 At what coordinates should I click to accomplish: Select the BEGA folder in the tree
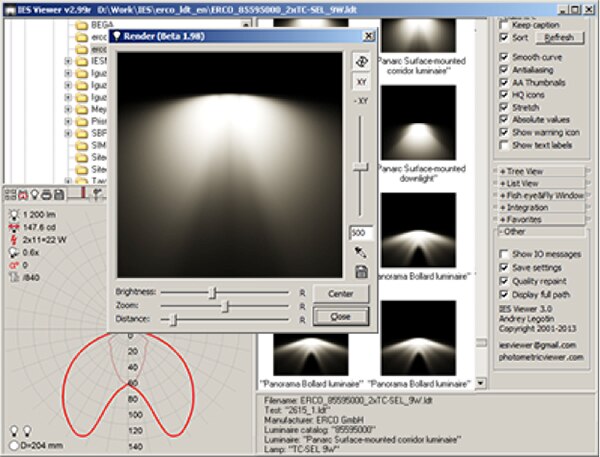point(99,21)
